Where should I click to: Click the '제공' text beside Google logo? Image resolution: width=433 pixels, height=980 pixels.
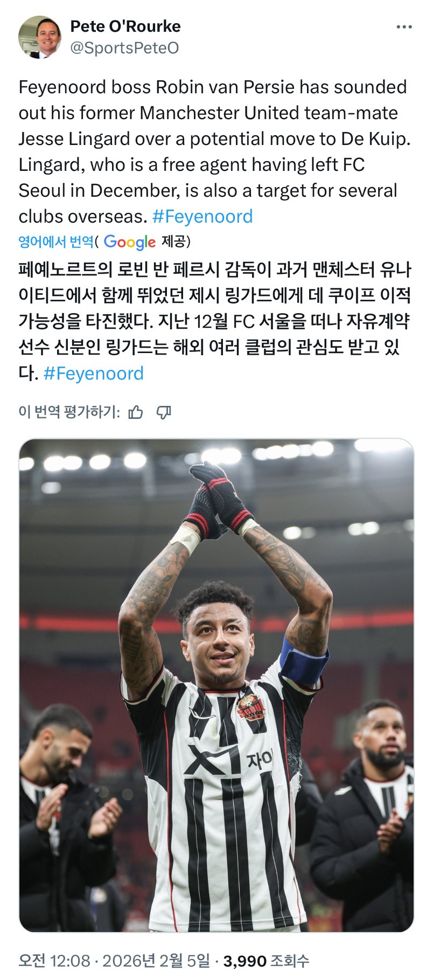coord(173,241)
